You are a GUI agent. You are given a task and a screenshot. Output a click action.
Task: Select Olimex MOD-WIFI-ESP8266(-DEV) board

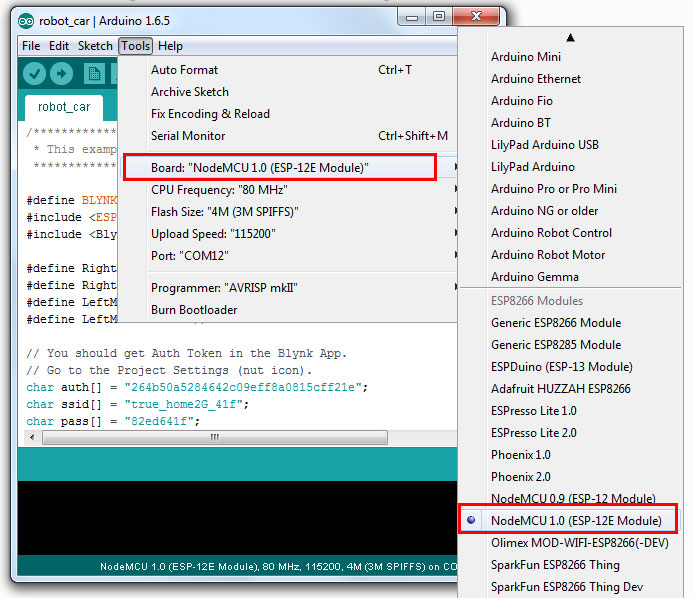point(570,543)
